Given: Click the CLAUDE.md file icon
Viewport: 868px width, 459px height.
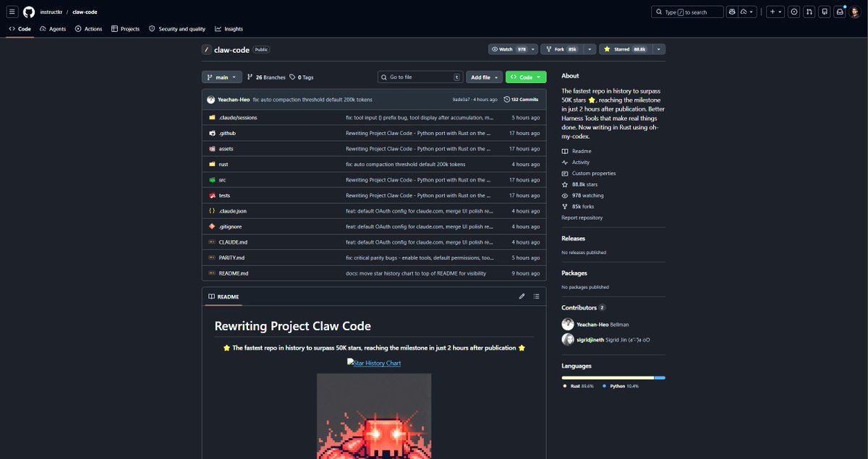Looking at the screenshot, I should click(212, 242).
